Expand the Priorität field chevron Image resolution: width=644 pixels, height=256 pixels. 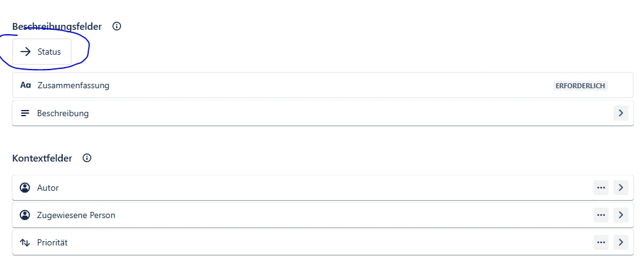(x=621, y=242)
